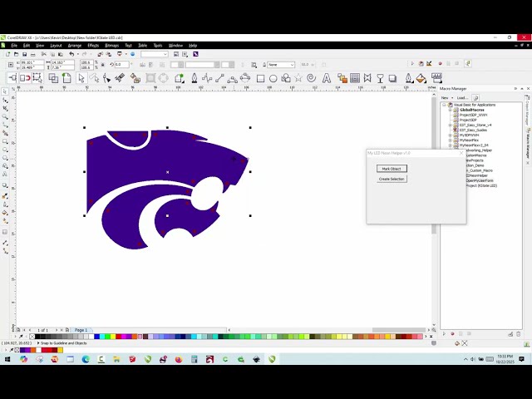Select the OpenMyUserForm macro entry
The height and width of the screenshot is (399, 532).
coord(479,180)
